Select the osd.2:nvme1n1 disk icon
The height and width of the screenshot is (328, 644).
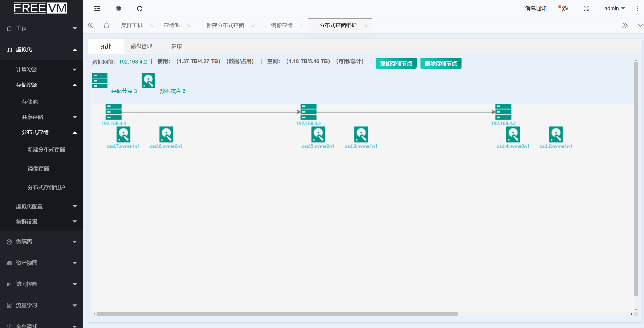pyautogui.click(x=556, y=134)
